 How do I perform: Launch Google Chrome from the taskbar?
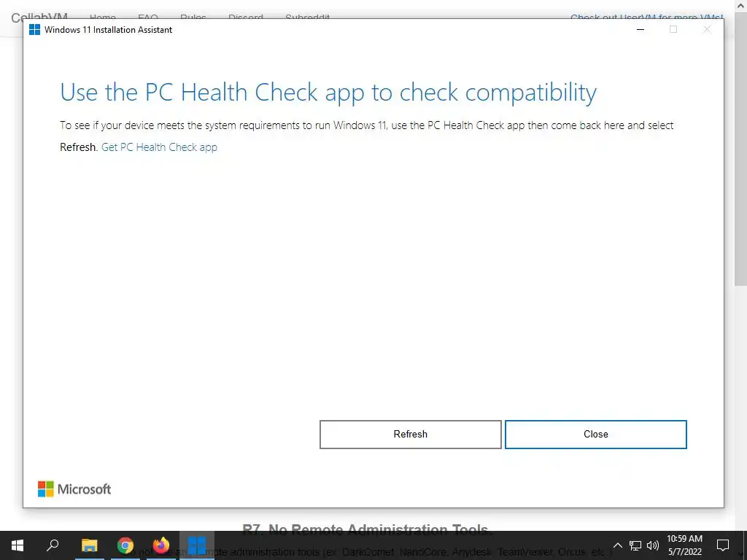125,545
